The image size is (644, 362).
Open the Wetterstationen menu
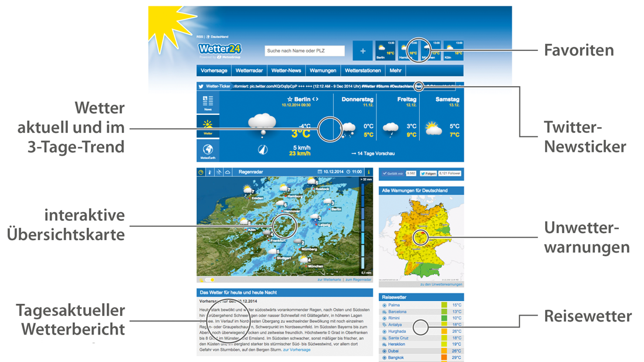coord(363,71)
